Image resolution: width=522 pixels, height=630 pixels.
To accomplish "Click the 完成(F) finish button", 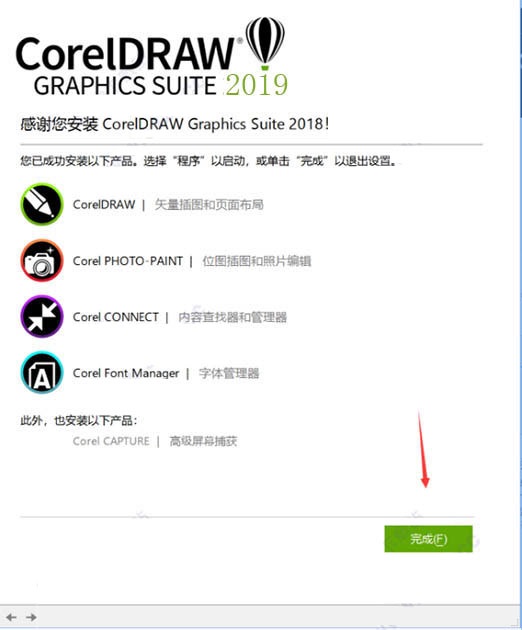I will pyautogui.click(x=428, y=539).
